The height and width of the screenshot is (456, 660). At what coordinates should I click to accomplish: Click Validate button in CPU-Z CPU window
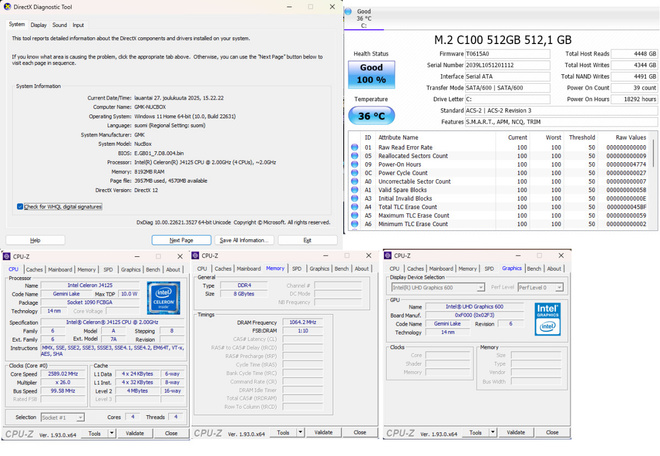coord(135,433)
